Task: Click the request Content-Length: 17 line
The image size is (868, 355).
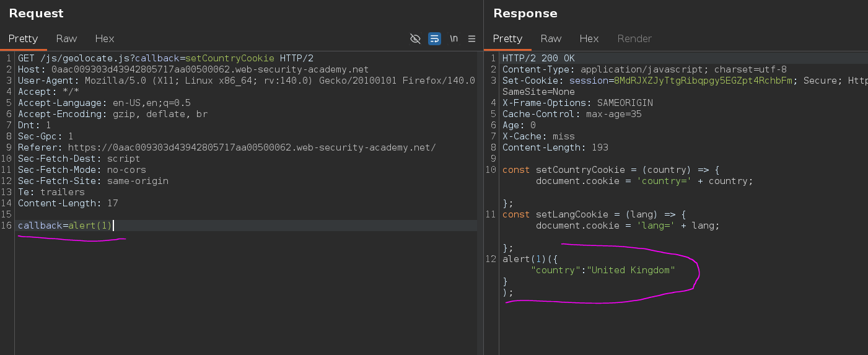Action: tap(68, 203)
